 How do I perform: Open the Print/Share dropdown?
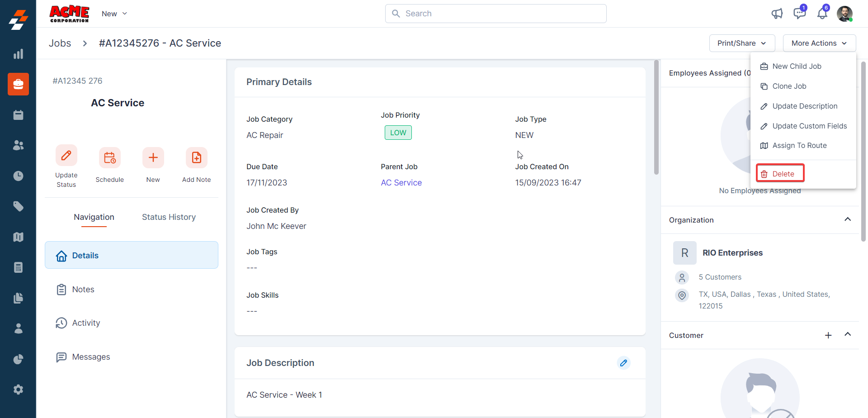point(742,43)
